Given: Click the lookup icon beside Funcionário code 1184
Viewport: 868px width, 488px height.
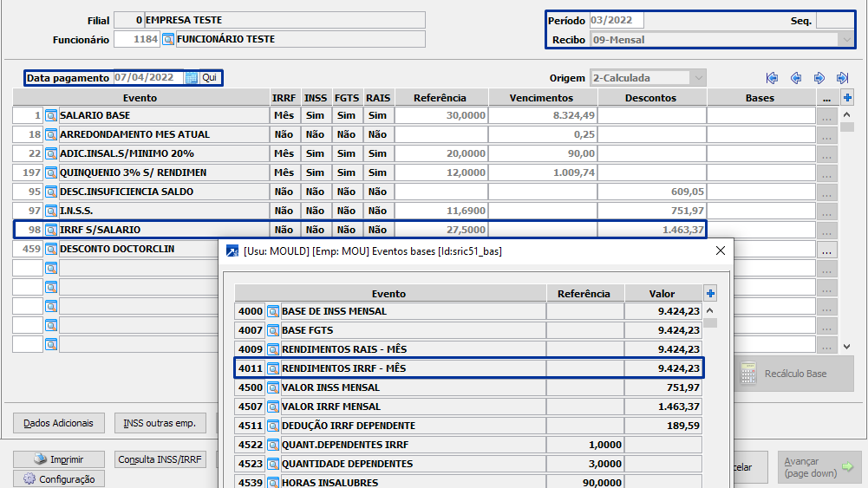Looking at the screenshot, I should [168, 39].
